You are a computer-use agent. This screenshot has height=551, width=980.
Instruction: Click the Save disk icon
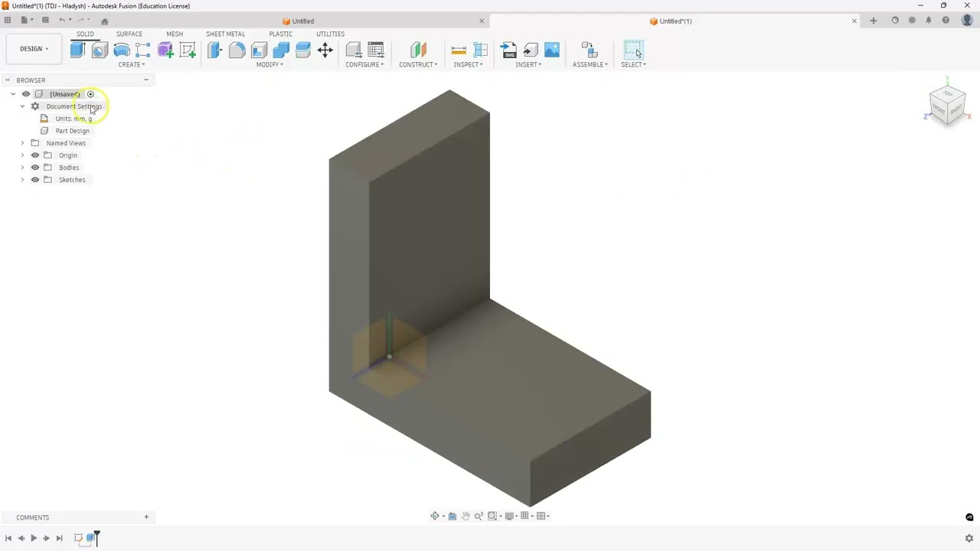[x=45, y=21]
